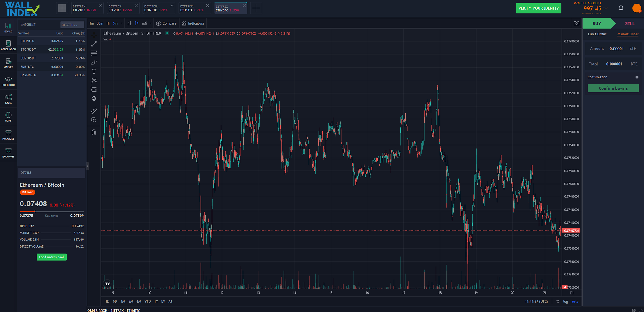644x312 pixels.
Task: Expand the chart style dropdown arrow
Action: click(151, 23)
